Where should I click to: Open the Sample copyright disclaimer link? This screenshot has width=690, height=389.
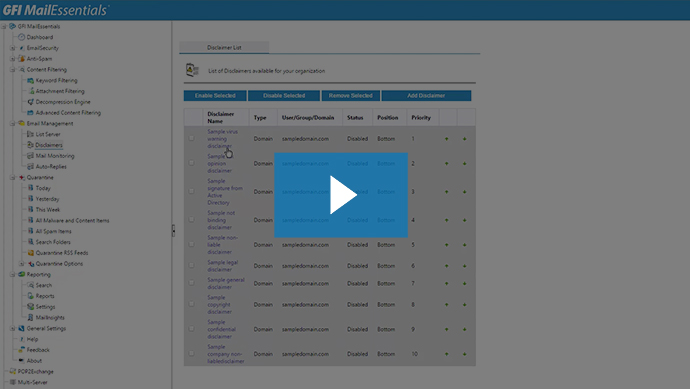219,305
